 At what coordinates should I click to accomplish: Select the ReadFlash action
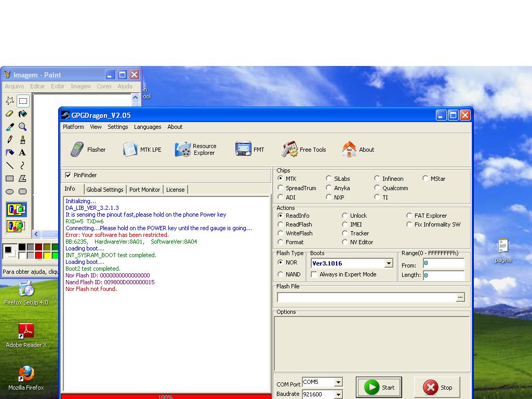tap(280, 224)
